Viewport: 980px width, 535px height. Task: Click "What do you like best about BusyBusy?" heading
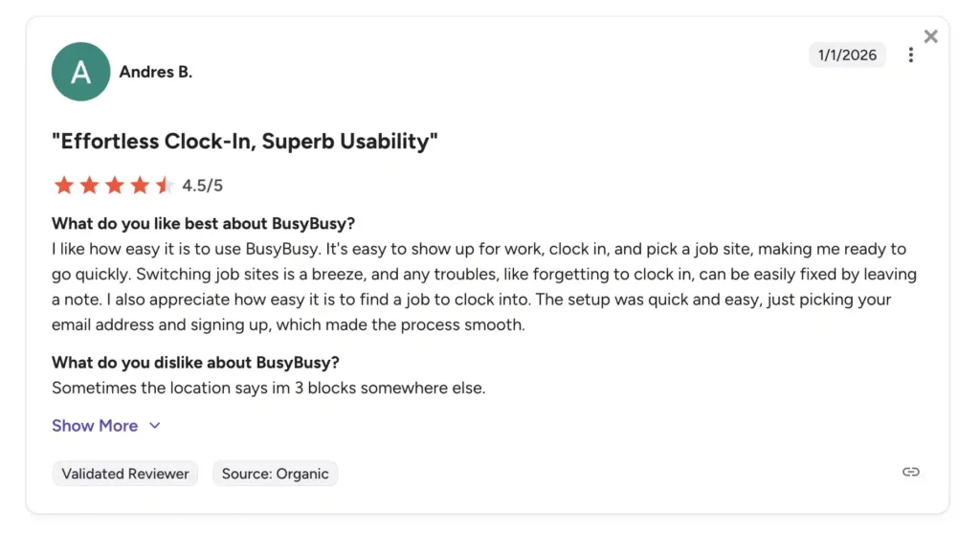pos(203,224)
